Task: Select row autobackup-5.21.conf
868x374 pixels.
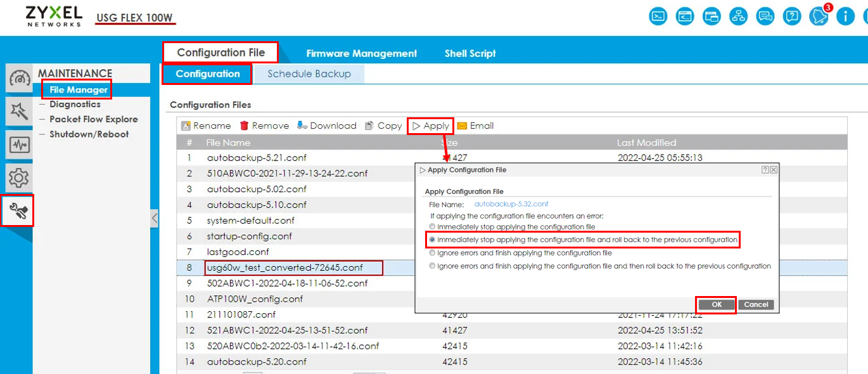Action: click(x=512, y=158)
